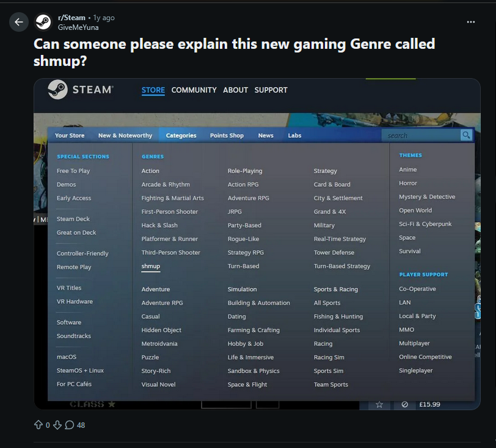Open the Sandbox & Physics genre
Screen dimensions: 496x448
[x=253, y=370]
